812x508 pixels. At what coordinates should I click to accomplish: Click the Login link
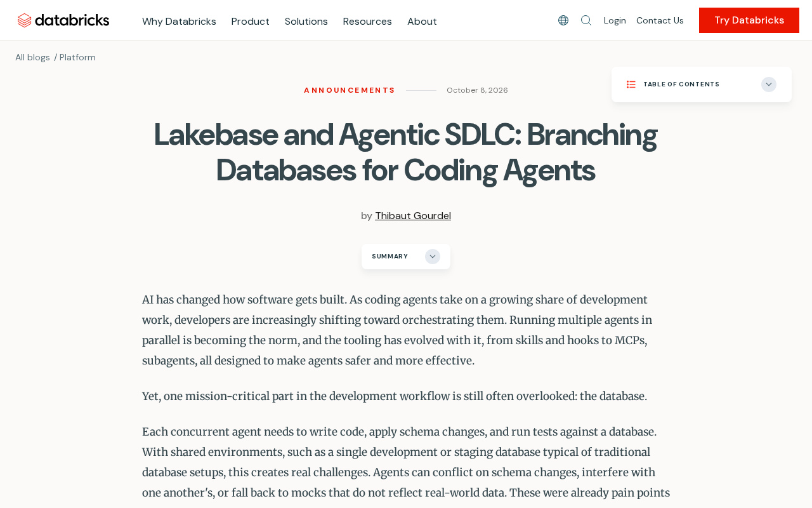pyautogui.click(x=615, y=20)
